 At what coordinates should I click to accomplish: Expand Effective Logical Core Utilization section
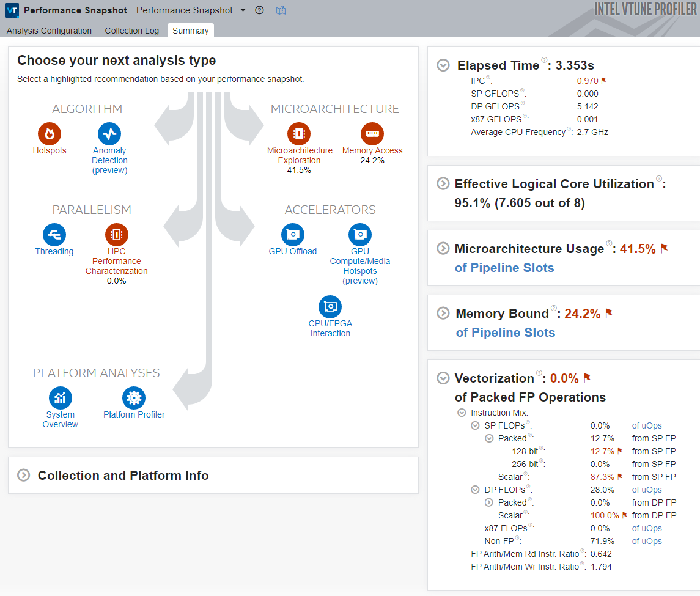click(x=443, y=183)
